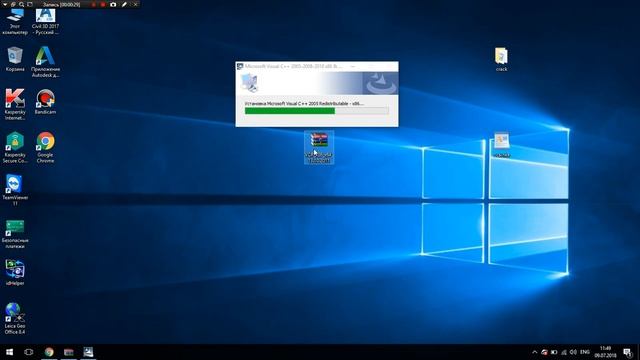This screenshot has height=360, width=640.
Task: Select the Корзина recycle bin icon
Action: (15, 60)
